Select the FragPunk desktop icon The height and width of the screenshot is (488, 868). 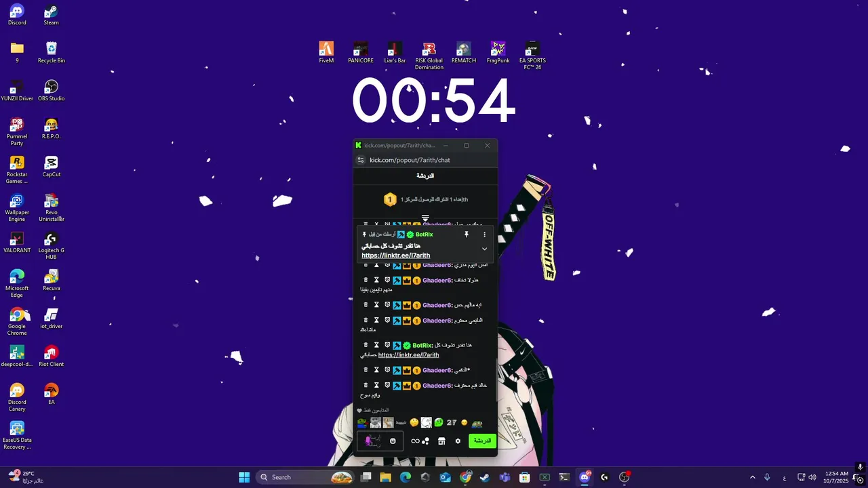click(x=498, y=53)
